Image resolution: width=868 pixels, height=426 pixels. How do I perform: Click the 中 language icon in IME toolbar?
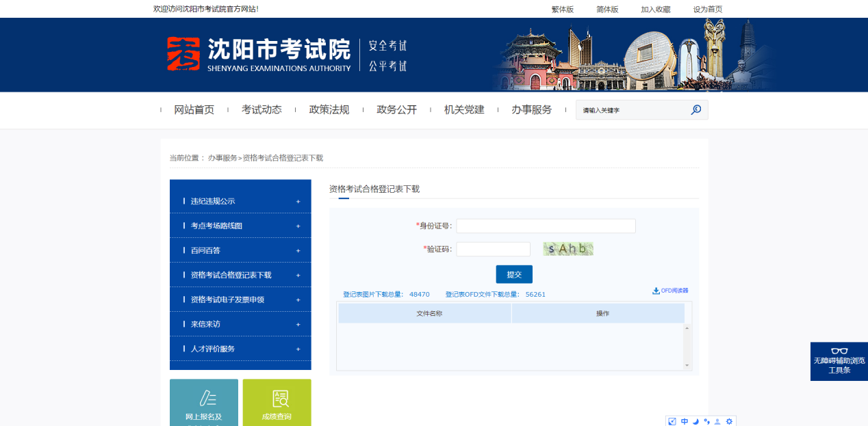[684, 421]
